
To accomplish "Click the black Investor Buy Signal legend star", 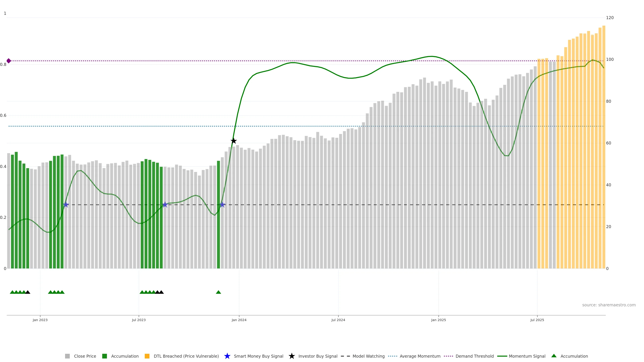I will (291, 356).
